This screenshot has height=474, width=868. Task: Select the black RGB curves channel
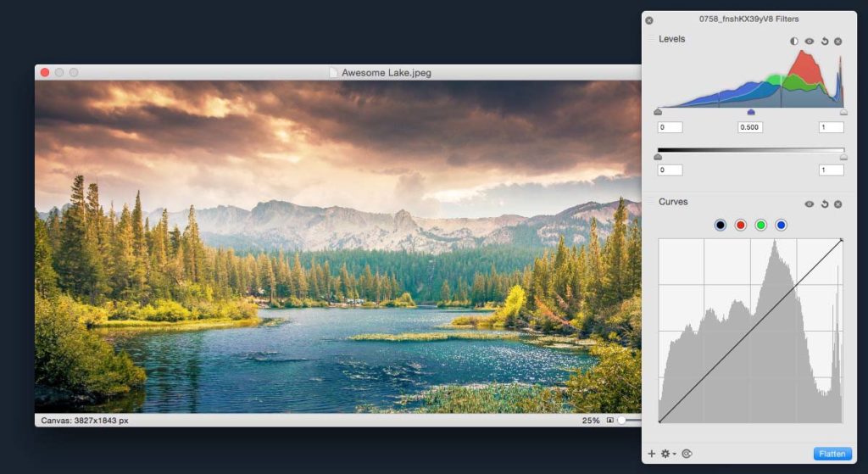click(x=721, y=225)
